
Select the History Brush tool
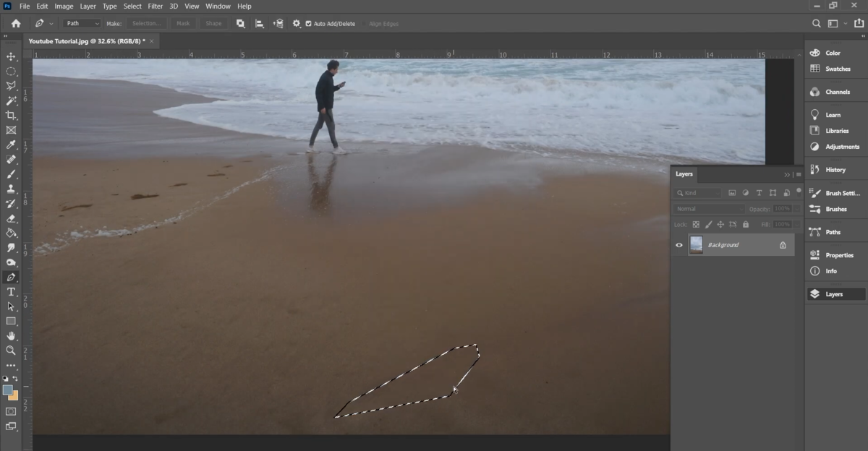point(11,204)
